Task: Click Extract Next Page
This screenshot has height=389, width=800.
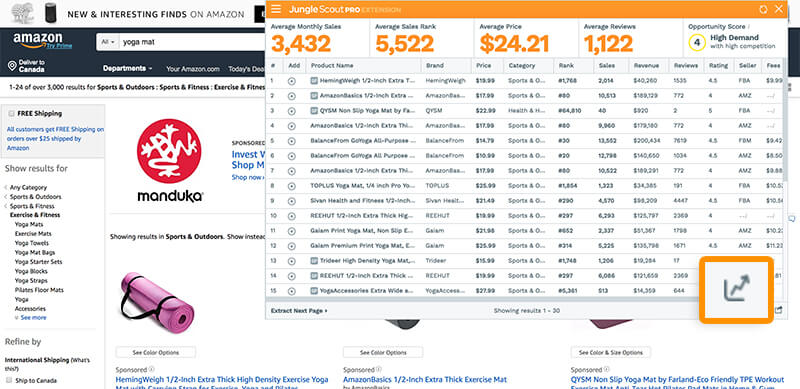Action: pyautogui.click(x=299, y=310)
